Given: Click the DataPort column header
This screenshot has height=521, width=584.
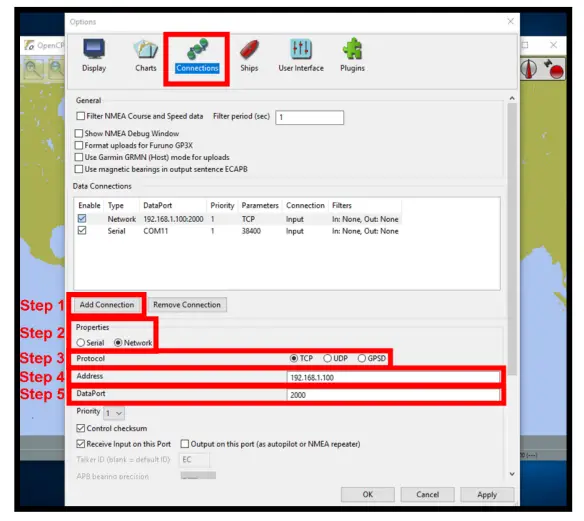Looking at the screenshot, I should point(173,206).
